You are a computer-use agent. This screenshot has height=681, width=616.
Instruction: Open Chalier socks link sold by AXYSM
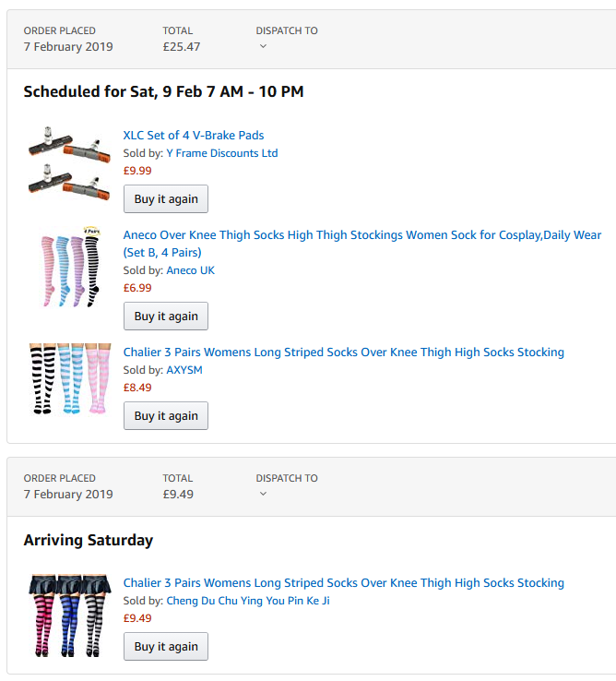343,352
